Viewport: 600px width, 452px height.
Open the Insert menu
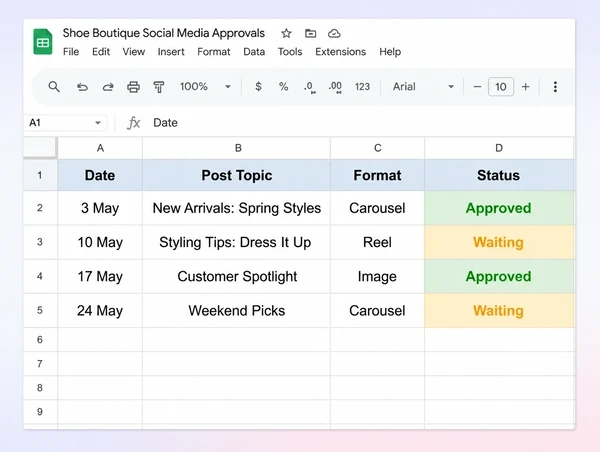(171, 52)
